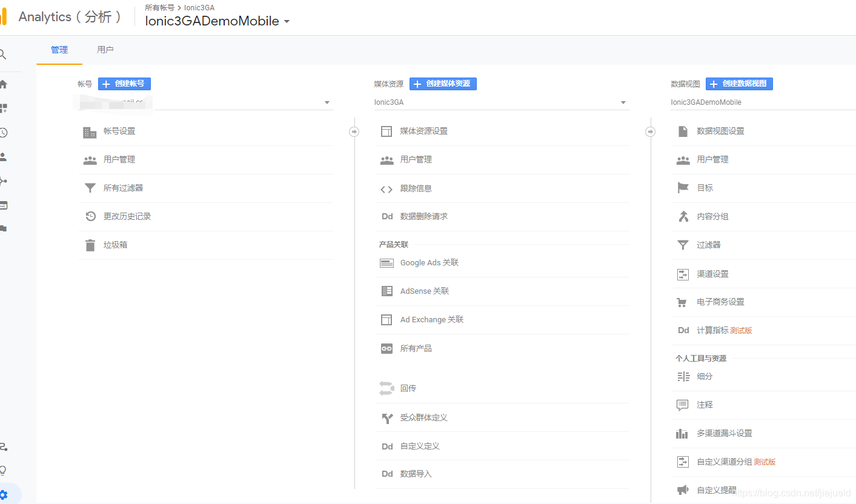
Task: Click the 跟踪信息 code brackets icon
Action: [387, 189]
